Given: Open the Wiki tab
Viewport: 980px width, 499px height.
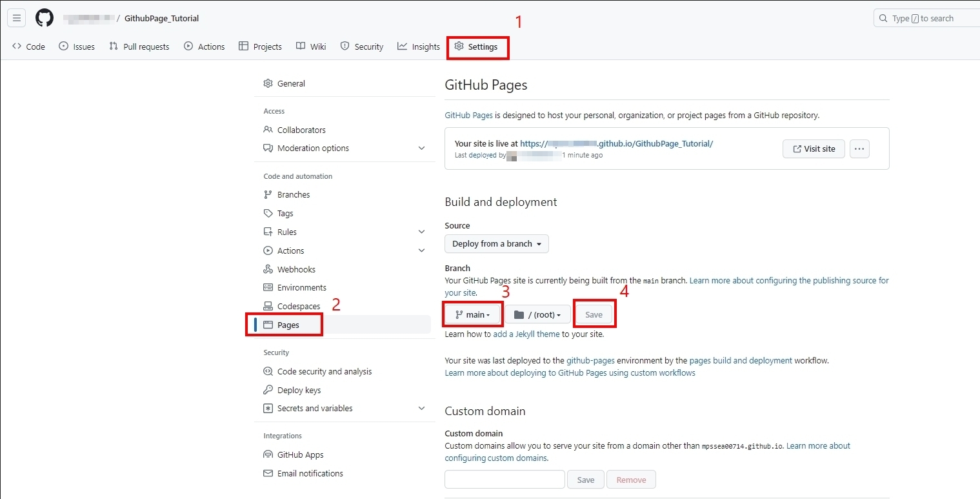Looking at the screenshot, I should coord(311,46).
